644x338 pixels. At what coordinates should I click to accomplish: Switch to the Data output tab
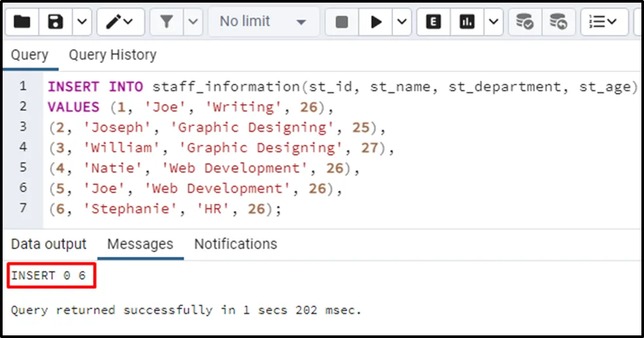click(x=48, y=244)
